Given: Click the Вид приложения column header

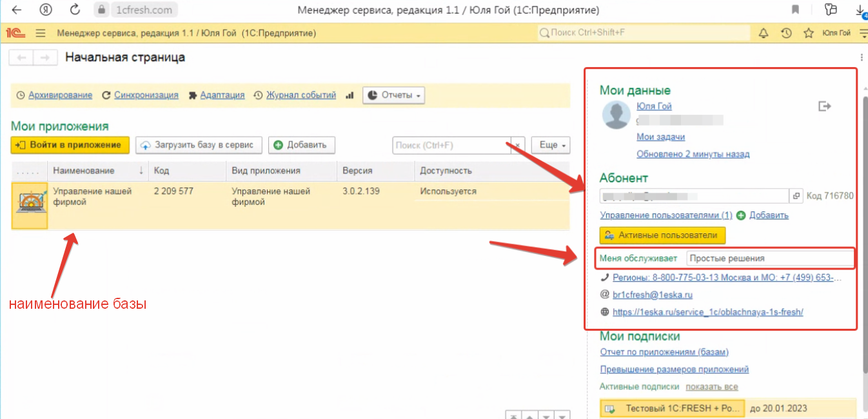Looking at the screenshot, I should tap(282, 171).
